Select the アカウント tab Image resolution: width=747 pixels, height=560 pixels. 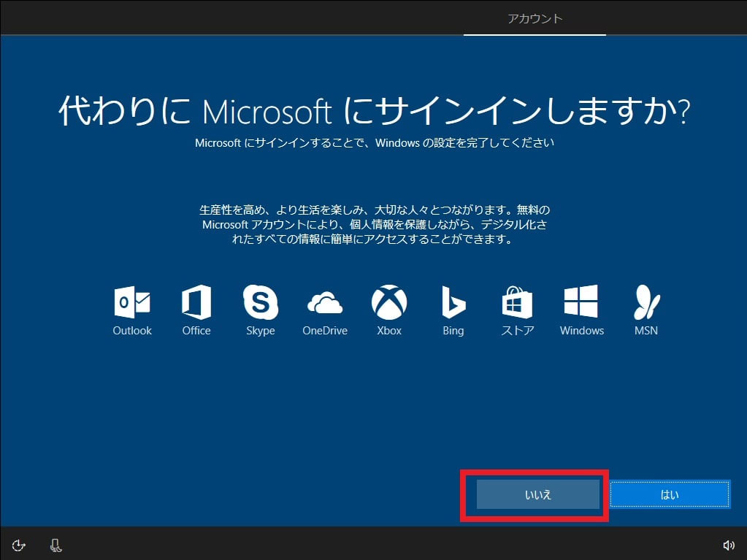535,18
